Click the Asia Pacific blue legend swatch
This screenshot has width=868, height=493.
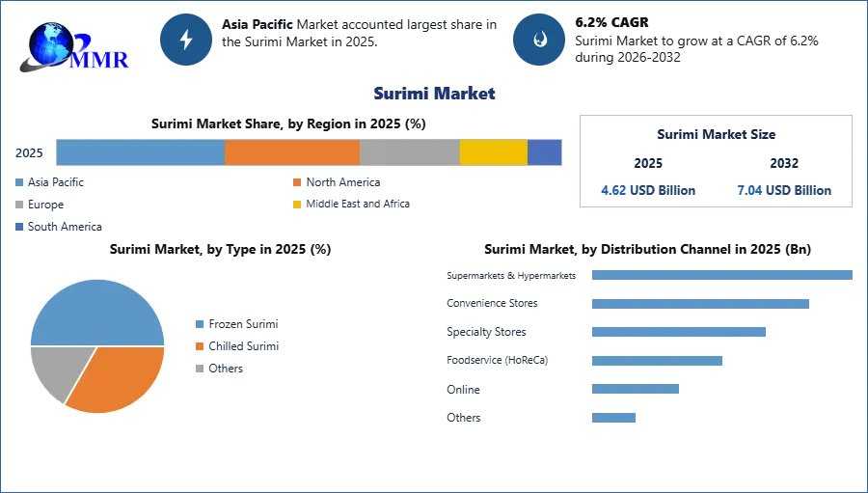[x=19, y=182]
